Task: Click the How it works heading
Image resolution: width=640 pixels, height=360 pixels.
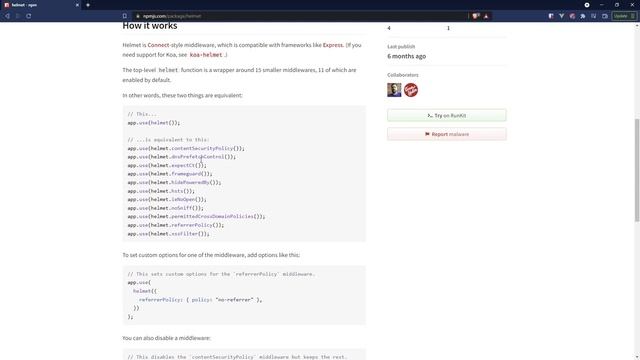Action: coord(150,26)
